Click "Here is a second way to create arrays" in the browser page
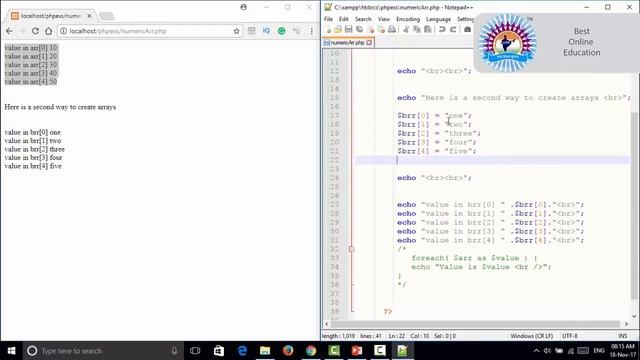Image resolution: width=640 pixels, height=360 pixels. 60,107
